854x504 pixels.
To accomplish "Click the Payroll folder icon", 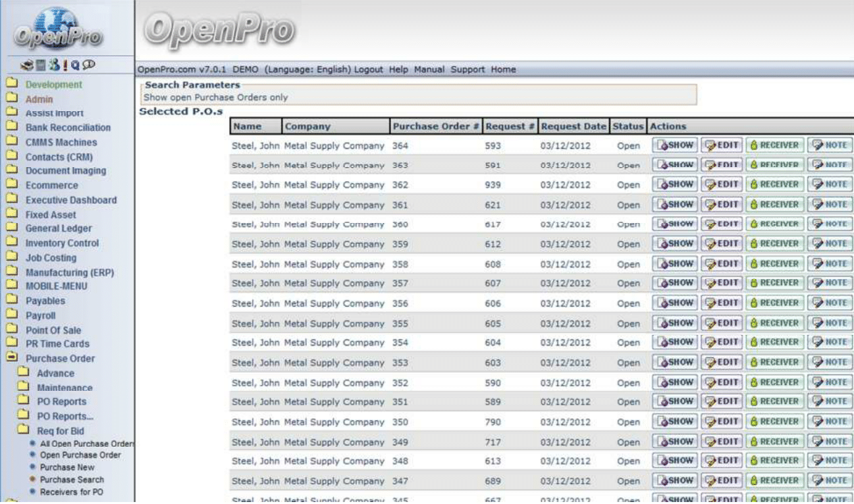I will [x=11, y=315].
